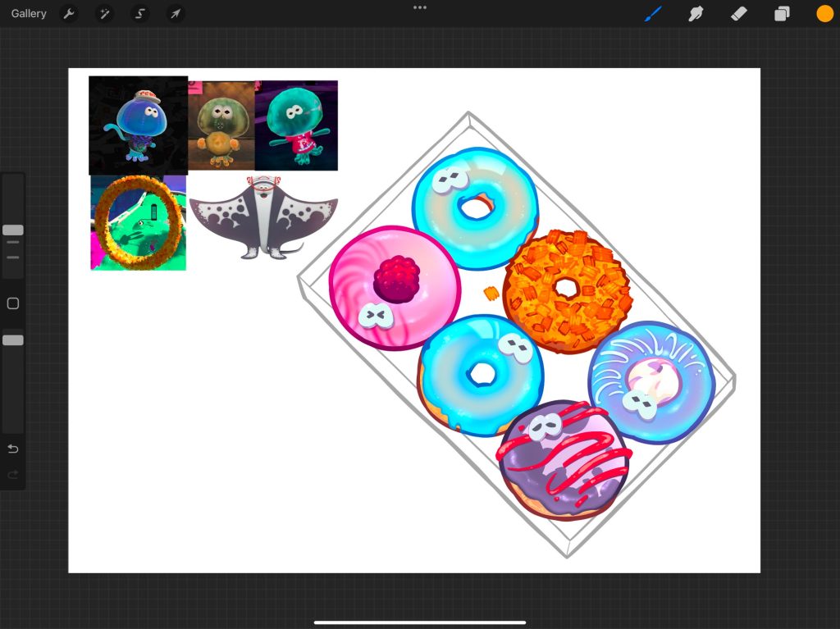Return to the Gallery
The image size is (840, 629).
pos(29,13)
